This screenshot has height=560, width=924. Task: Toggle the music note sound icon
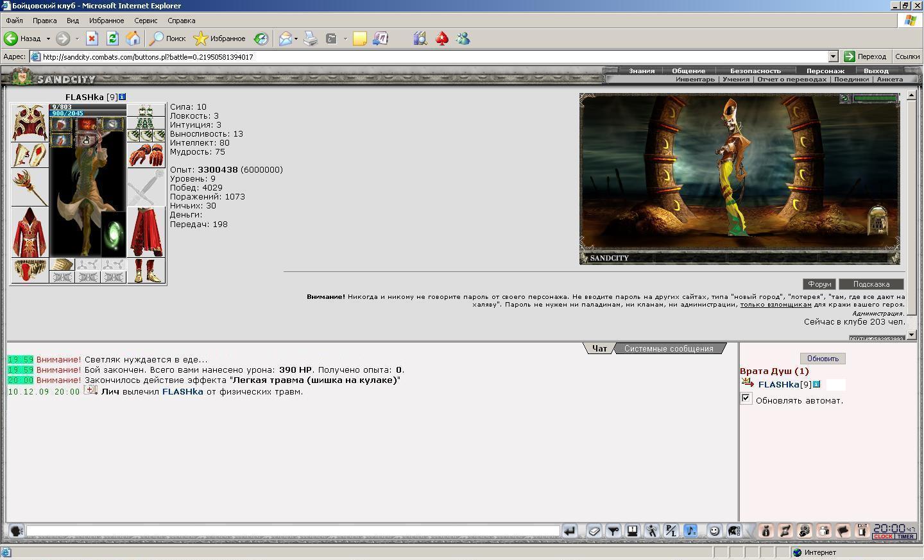(x=690, y=530)
